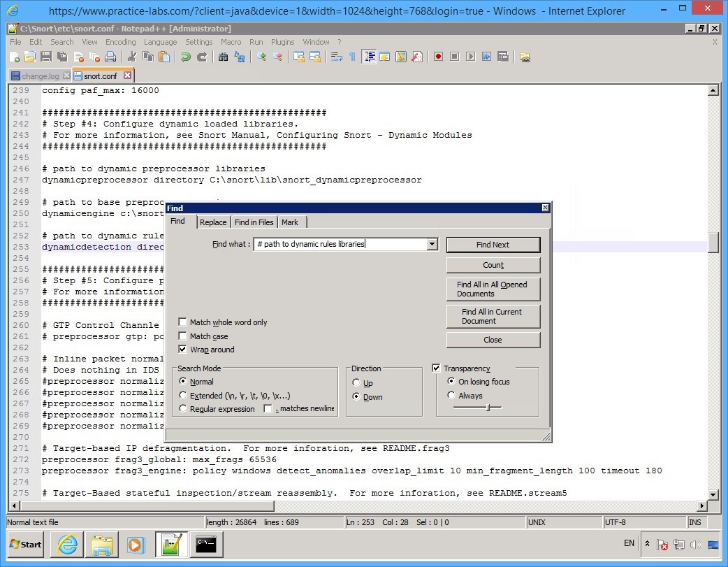This screenshot has width=728, height=567.
Task: Open the Find what history dropdown
Action: (432, 244)
